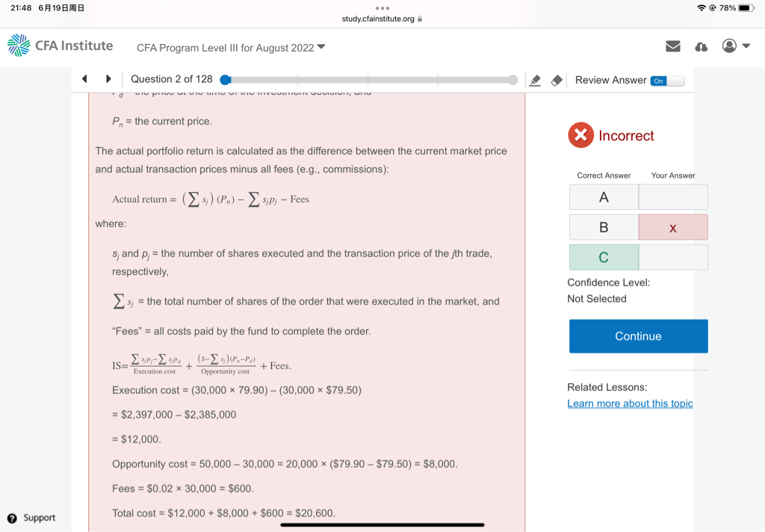Image resolution: width=765 pixels, height=532 pixels.
Task: Click the three-dot multitasking menu at top
Action: (x=382, y=8)
